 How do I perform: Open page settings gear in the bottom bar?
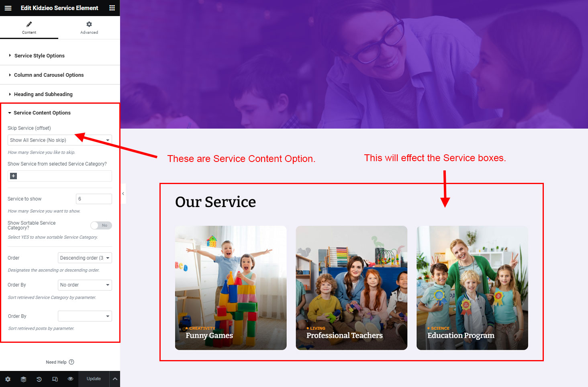tap(8, 379)
